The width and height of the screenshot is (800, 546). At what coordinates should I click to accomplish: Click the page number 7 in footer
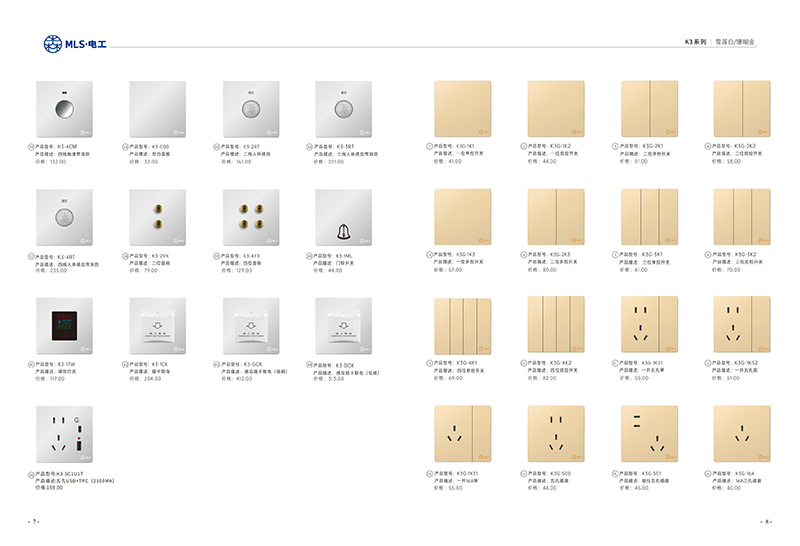click(34, 522)
